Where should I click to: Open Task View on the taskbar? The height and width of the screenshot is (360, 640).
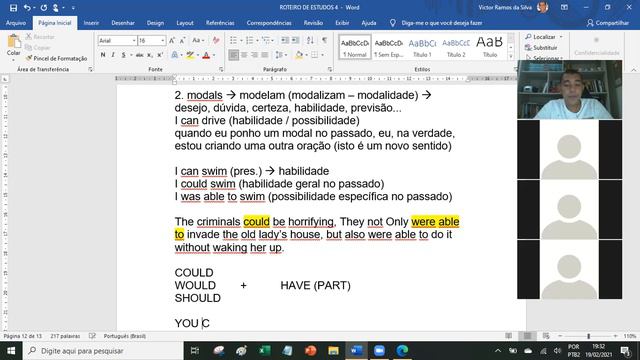coord(195,351)
